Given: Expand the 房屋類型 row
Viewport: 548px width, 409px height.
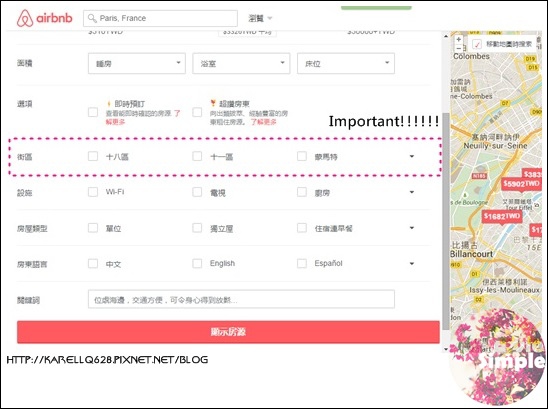Looking at the screenshot, I should pos(412,228).
